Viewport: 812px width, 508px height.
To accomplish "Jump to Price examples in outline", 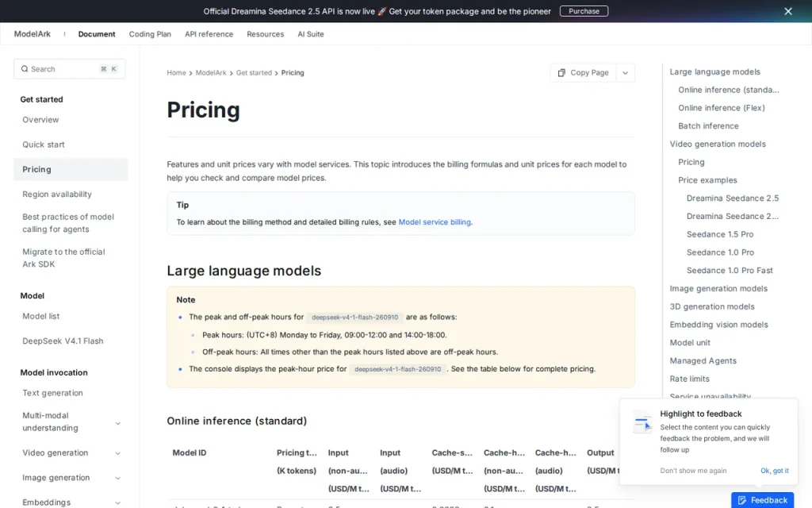I will (707, 180).
